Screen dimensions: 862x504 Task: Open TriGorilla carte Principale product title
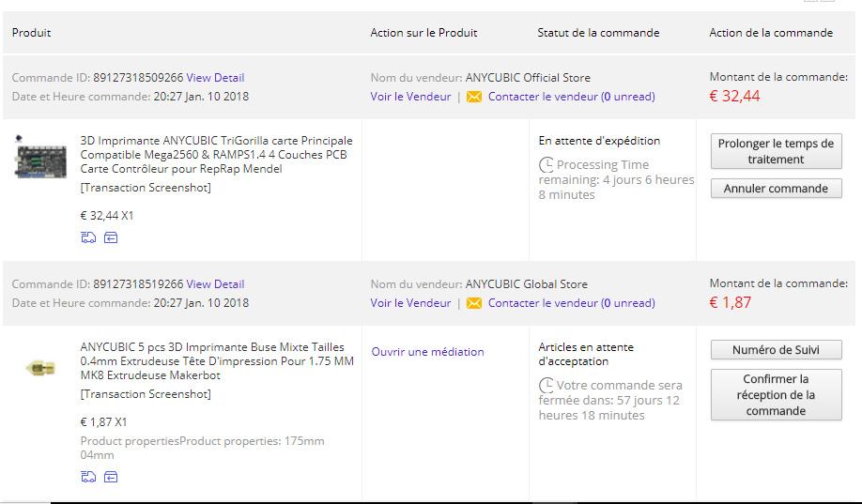coord(217,155)
